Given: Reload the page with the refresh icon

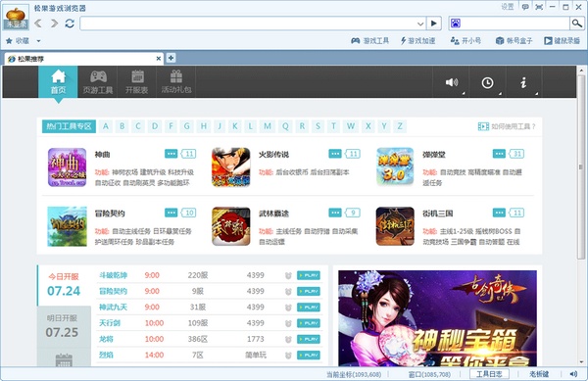Looking at the screenshot, I should pyautogui.click(x=70, y=24).
